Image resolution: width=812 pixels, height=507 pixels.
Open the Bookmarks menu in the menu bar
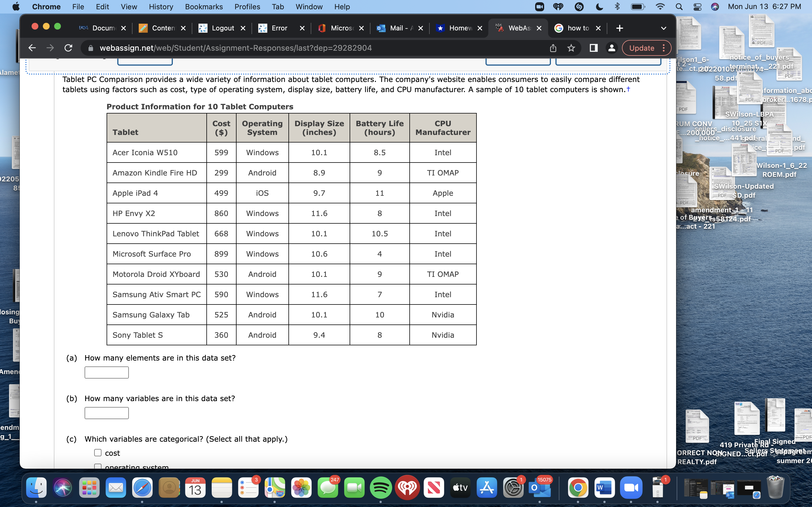[204, 7]
